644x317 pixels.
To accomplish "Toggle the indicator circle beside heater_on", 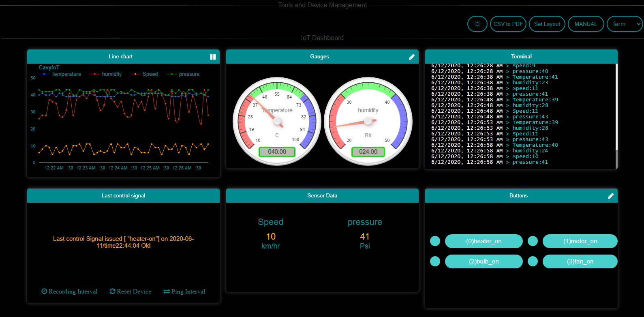I will [x=435, y=241].
